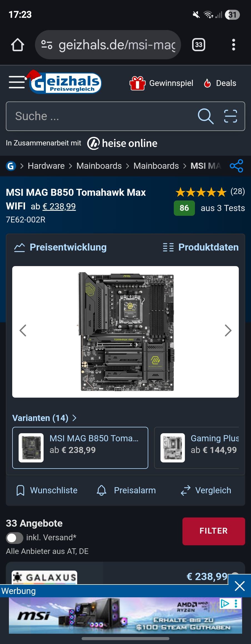Open the browser three-dot menu

pyautogui.click(x=234, y=45)
